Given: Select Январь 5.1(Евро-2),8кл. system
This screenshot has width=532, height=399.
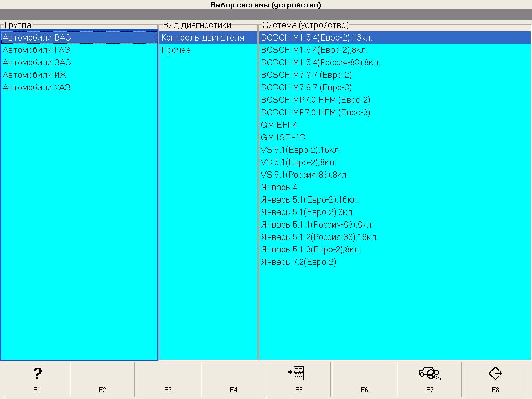Looking at the screenshot, I should [395, 212].
